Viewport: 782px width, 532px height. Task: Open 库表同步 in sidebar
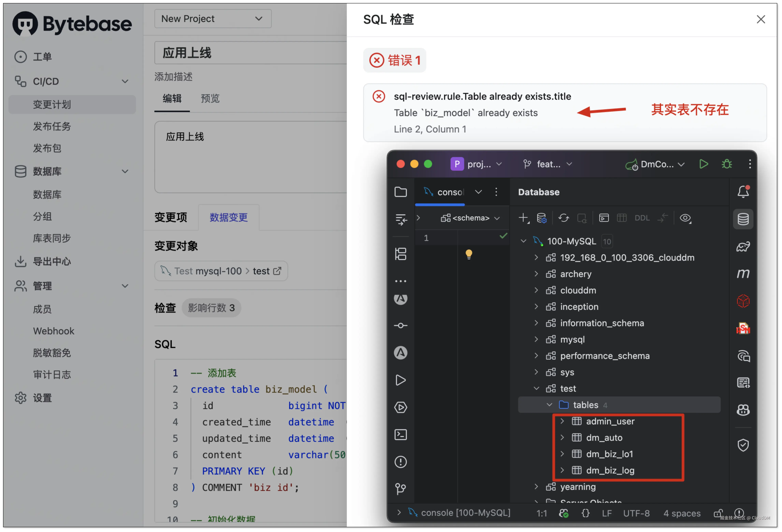pyautogui.click(x=52, y=238)
